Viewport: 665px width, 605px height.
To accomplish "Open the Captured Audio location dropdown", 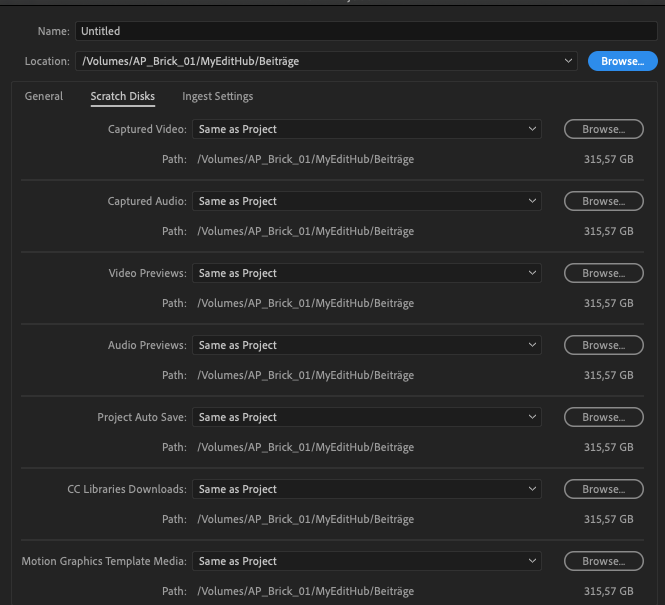I will [366, 201].
